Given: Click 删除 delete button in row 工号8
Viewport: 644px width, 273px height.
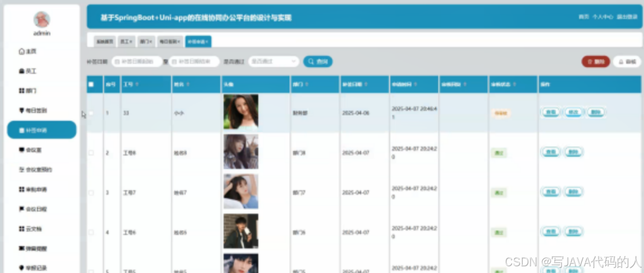Looking at the screenshot, I should (x=574, y=152).
